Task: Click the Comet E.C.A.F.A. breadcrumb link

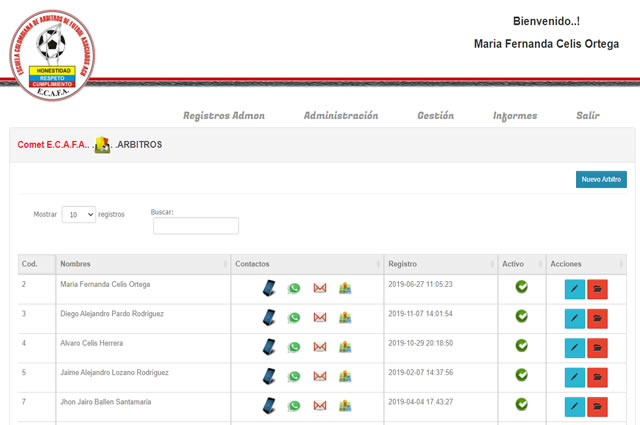Action: click(x=52, y=145)
